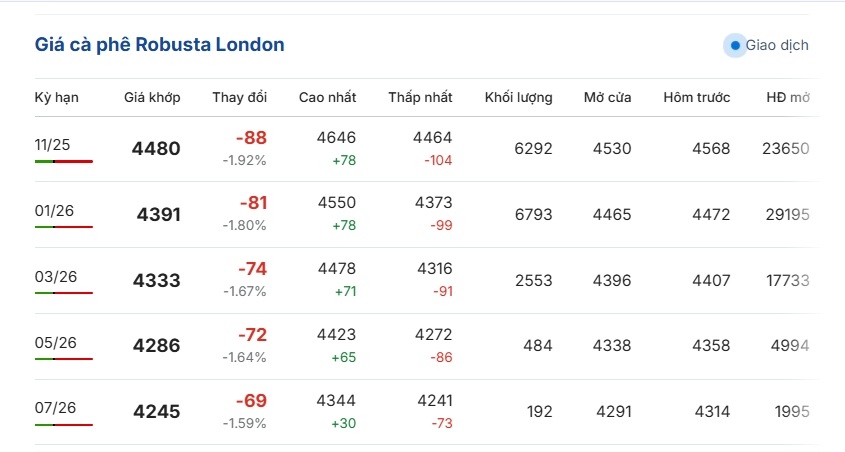845x452 pixels.
Task: Click the range bar under 11/25
Action: click(x=63, y=161)
